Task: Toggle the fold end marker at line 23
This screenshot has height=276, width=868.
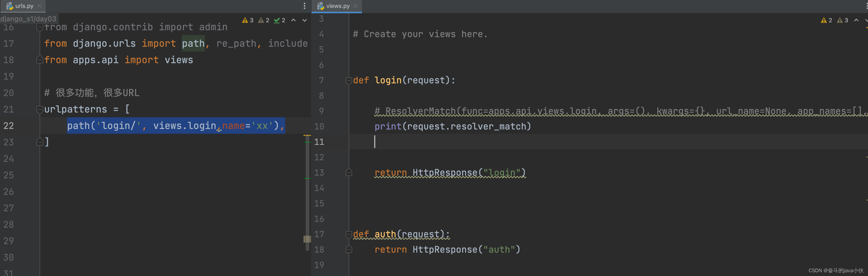Action: tap(39, 142)
